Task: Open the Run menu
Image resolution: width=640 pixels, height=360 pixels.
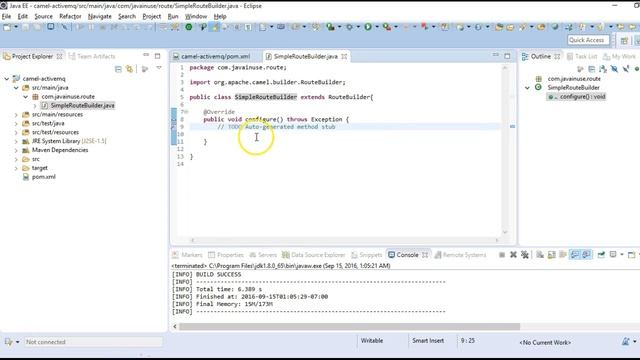Action: pos(173,16)
